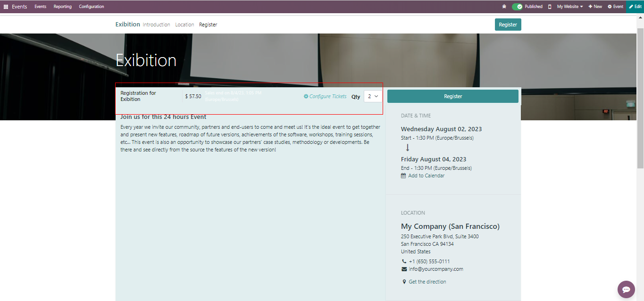
Task: Click the phone handset icon
Action: point(404,261)
